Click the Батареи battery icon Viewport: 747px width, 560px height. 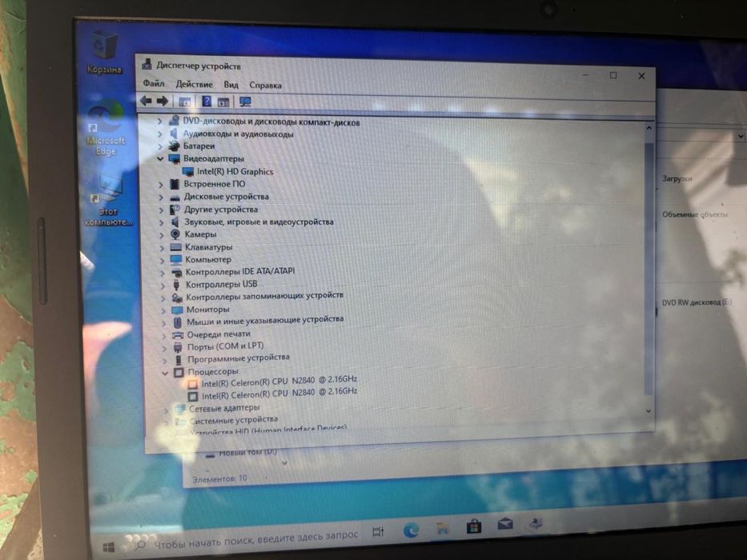pyautogui.click(x=175, y=146)
